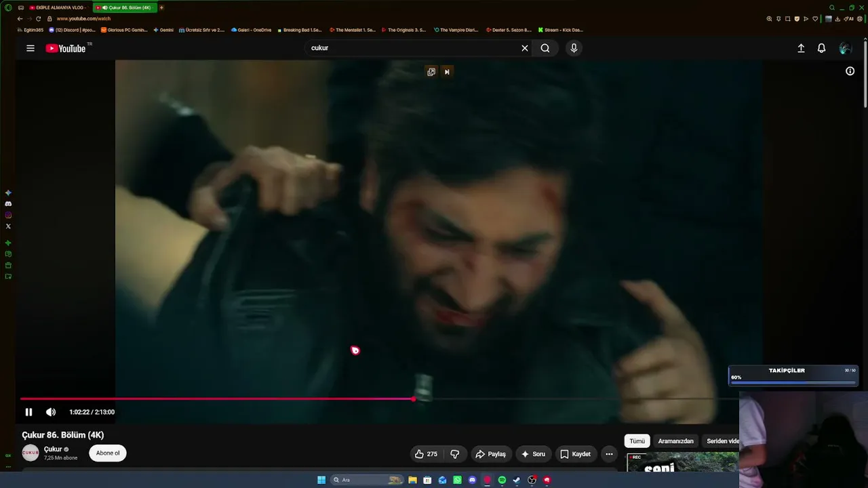Image resolution: width=868 pixels, height=488 pixels.
Task: Open Instagram in the browser sidebar
Action: 8,216
